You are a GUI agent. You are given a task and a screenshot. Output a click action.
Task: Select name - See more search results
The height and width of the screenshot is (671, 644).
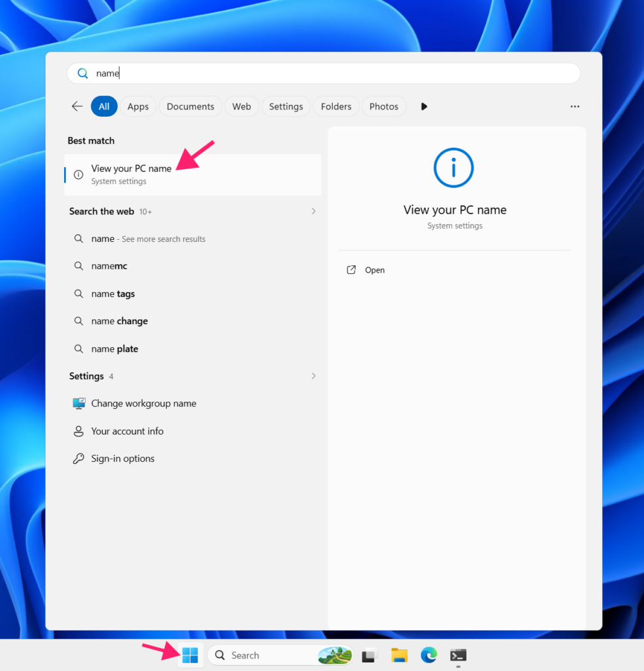(193, 239)
